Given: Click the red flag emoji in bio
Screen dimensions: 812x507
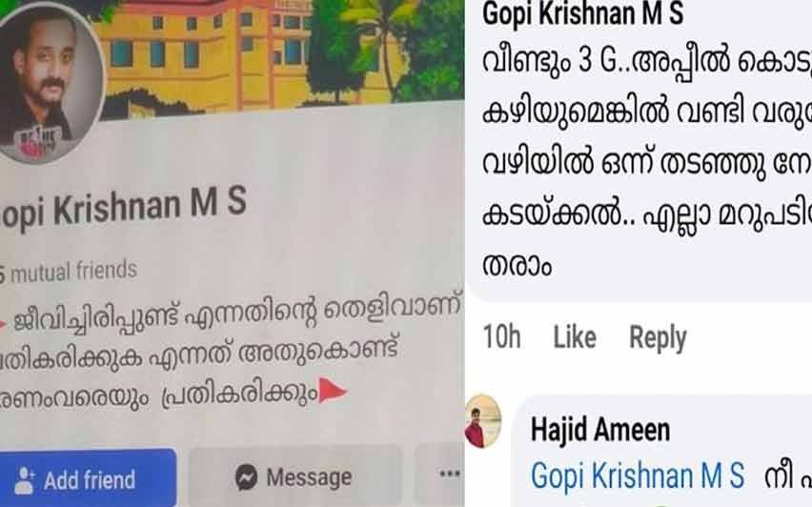Looking at the screenshot, I should [x=332, y=391].
